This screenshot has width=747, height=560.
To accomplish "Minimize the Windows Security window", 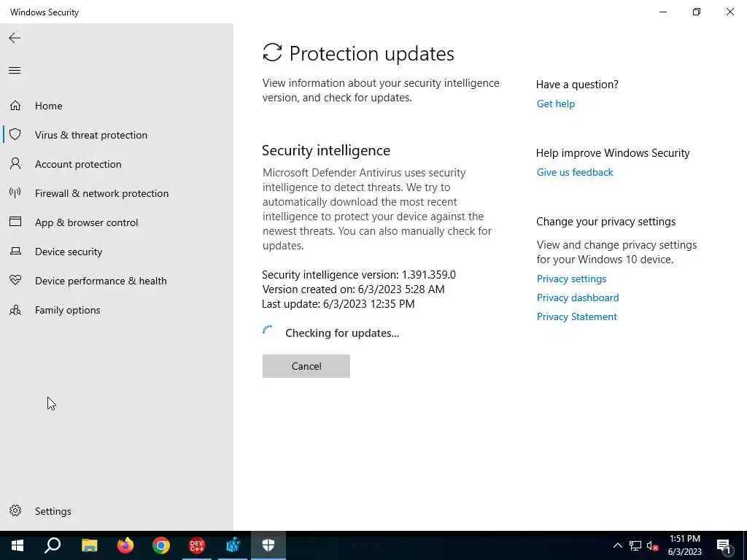I will pyautogui.click(x=662, y=12).
